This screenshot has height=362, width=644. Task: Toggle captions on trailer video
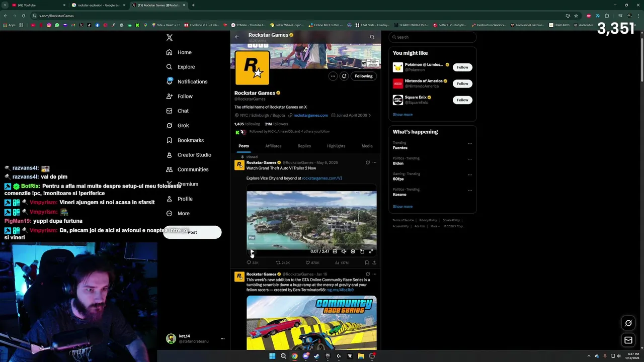[x=335, y=251]
